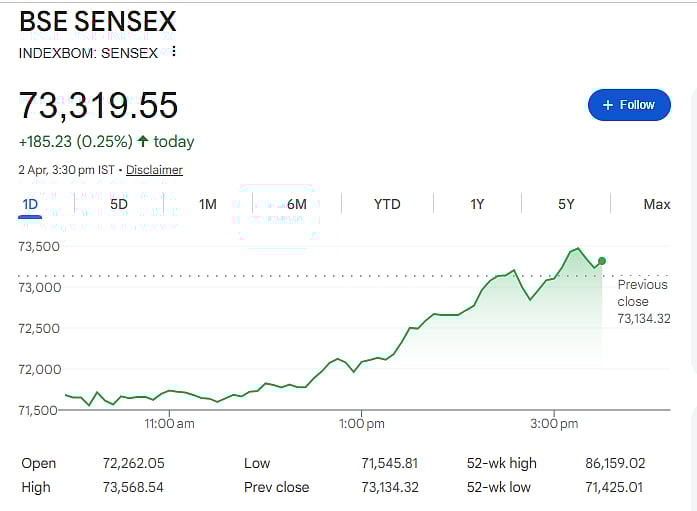Click the BSE SENSEX title
This screenshot has height=511, width=697.
pyautogui.click(x=98, y=21)
